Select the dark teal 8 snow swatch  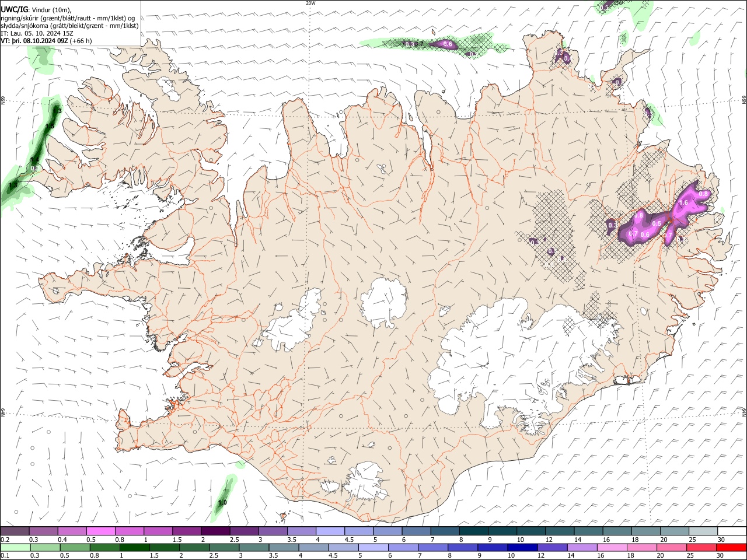(x=474, y=531)
